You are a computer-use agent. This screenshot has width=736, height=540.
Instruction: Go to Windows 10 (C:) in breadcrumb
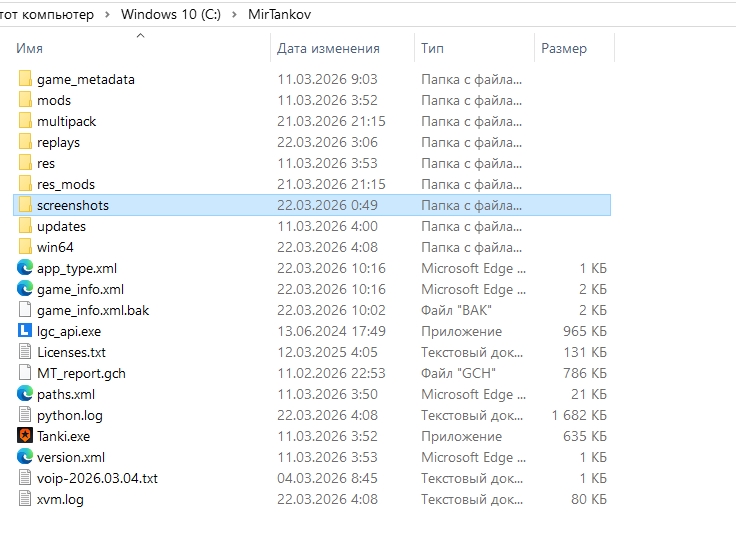point(171,14)
